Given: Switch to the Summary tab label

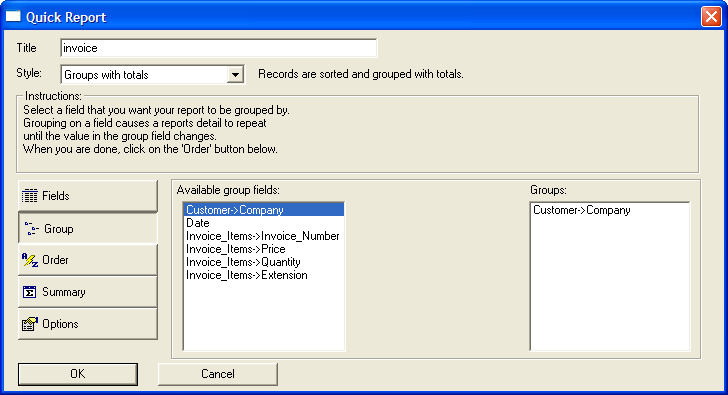Looking at the screenshot, I should pyautogui.click(x=64, y=292).
